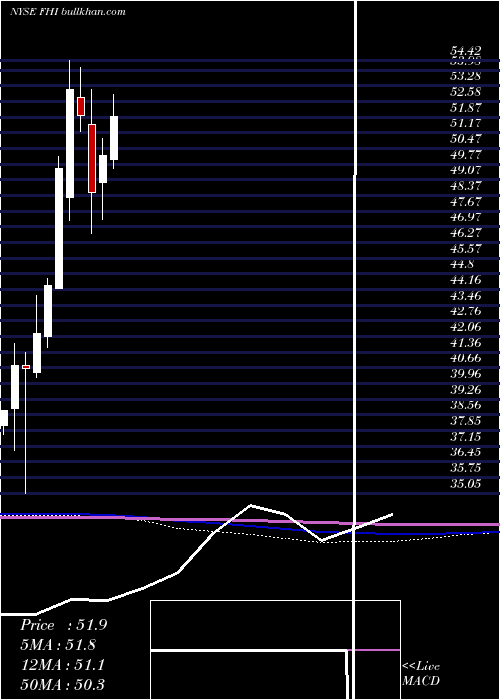Select the 35.75 price axis label

(466, 468)
